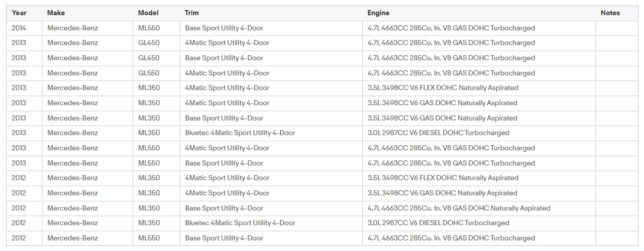Select the 2012 V6 FLEX engine cell
644x251 pixels.
pos(479,178)
